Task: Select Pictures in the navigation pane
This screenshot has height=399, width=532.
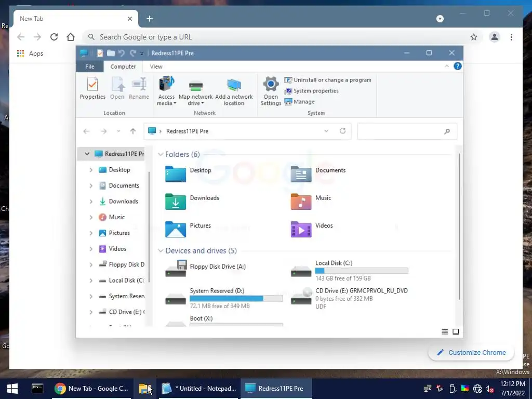Action: [x=119, y=233]
